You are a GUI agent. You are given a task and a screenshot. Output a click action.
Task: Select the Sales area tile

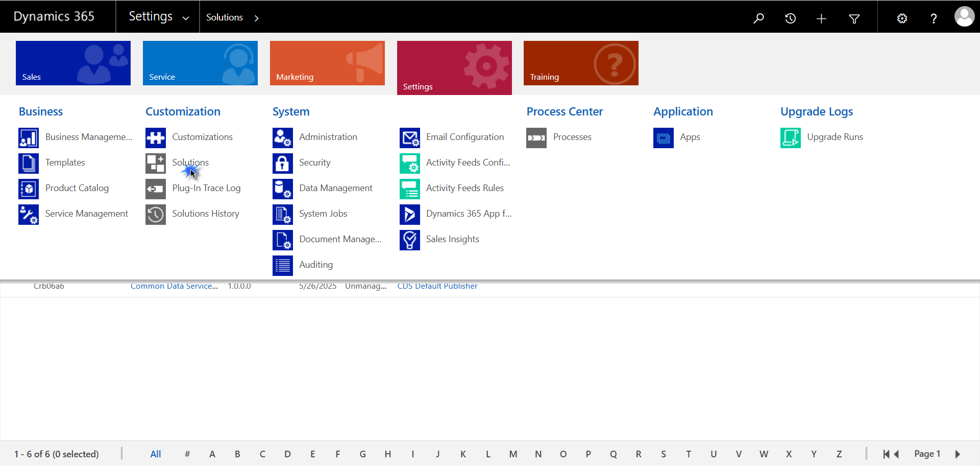click(x=73, y=63)
